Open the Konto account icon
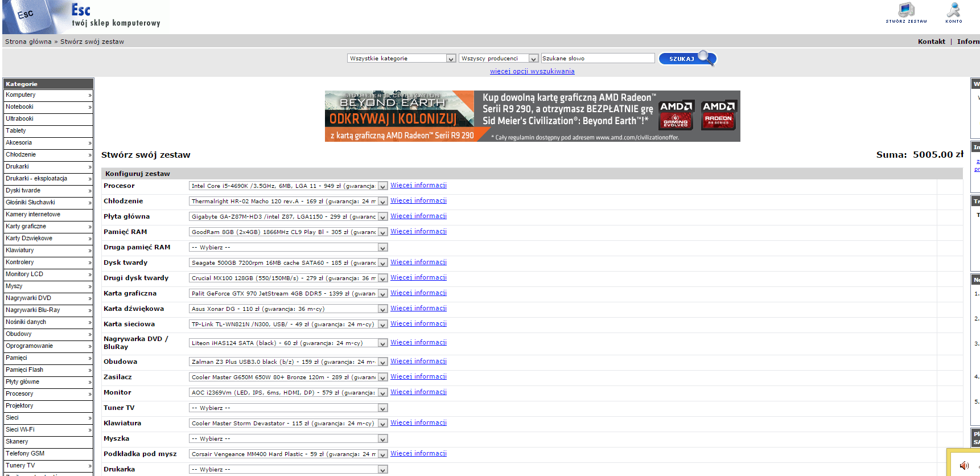This screenshot has height=476, width=980. (x=954, y=13)
